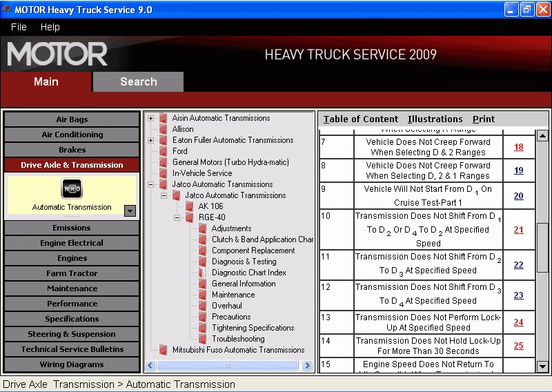The width and height of the screenshot is (552, 392).
Task: Click the book icon beside Maintenance tree item
Action: [202, 295]
